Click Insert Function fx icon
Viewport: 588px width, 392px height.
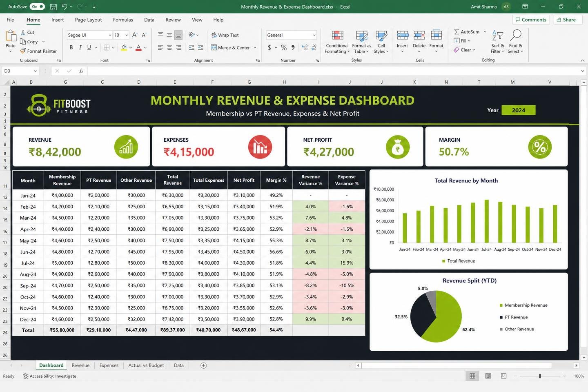click(x=81, y=71)
